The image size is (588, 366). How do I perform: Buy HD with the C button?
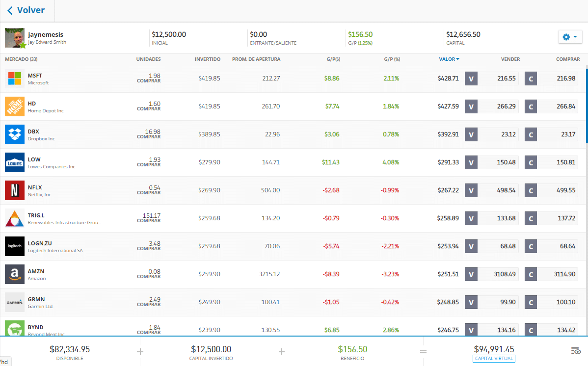point(531,106)
